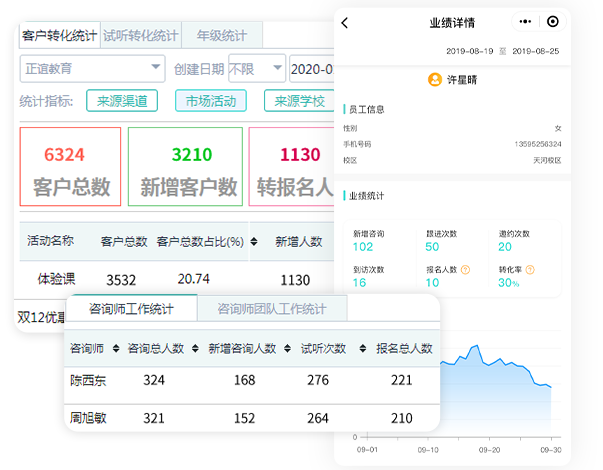603x470 pixels.
Task: Click the help icon next to 转化率
Action: tap(530, 269)
